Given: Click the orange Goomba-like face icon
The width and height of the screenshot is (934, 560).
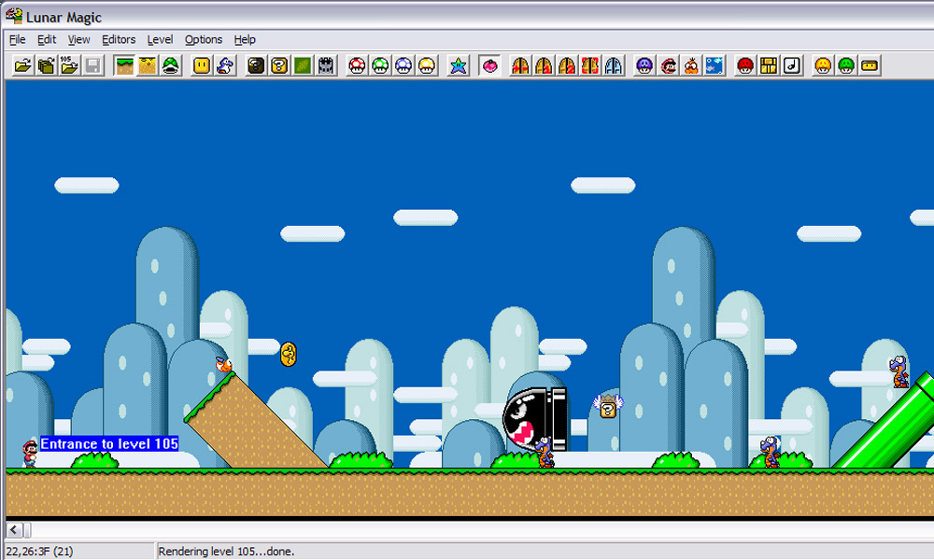Looking at the screenshot, I should [691, 65].
